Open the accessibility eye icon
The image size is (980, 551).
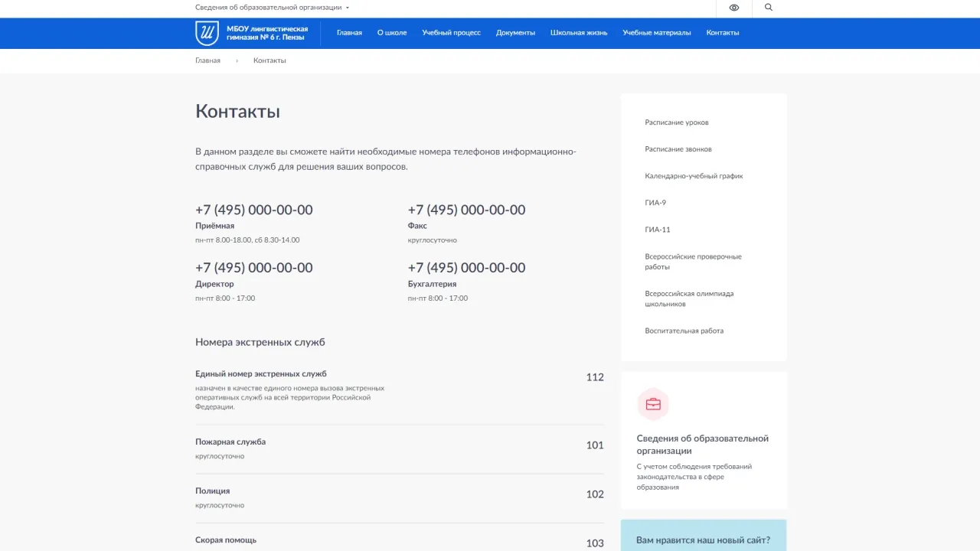734,8
